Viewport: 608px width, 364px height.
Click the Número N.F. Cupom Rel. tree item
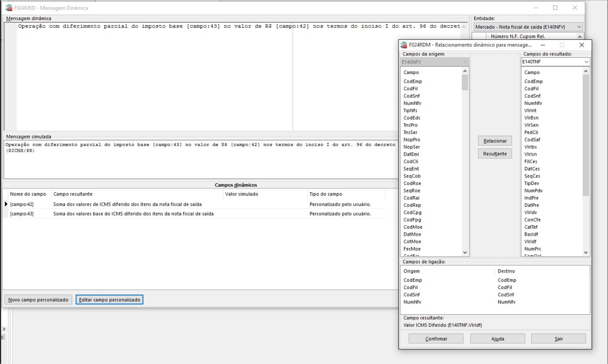point(518,36)
